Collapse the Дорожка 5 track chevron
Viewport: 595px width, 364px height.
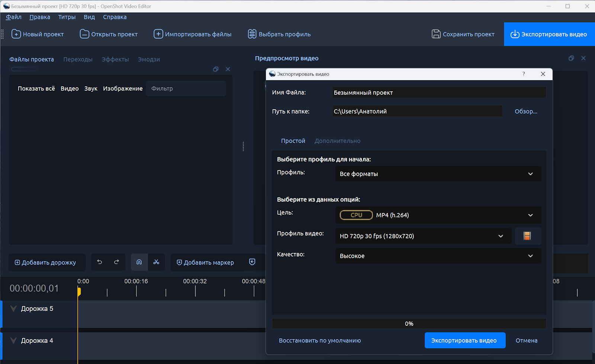click(13, 309)
